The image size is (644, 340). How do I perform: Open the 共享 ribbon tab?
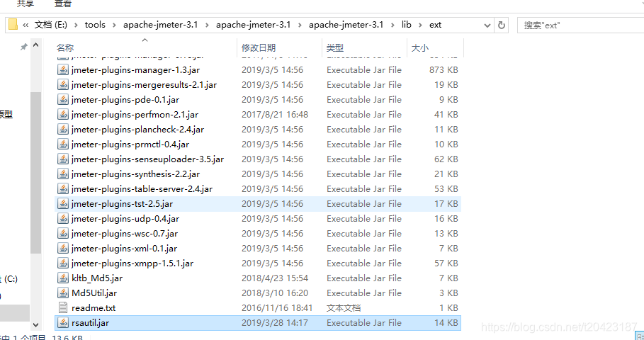(26, 4)
